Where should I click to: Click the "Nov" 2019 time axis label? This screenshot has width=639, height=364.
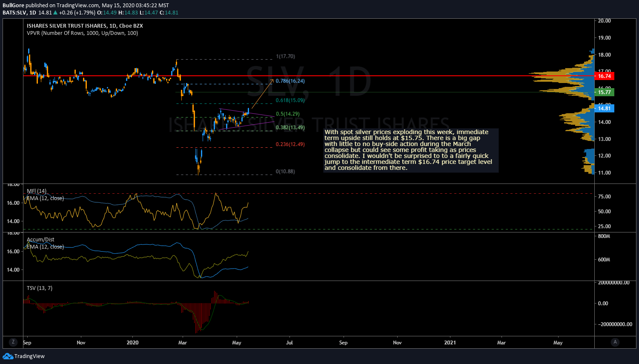[x=81, y=343]
